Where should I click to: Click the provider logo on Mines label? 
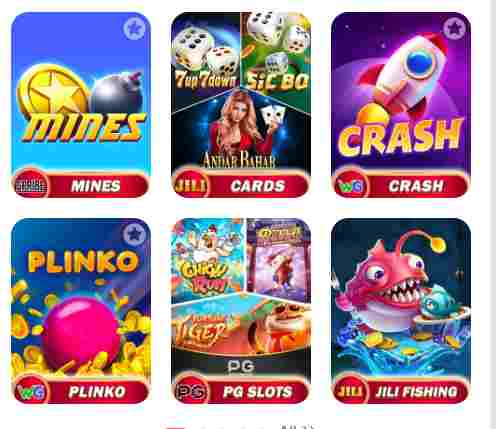click(x=31, y=185)
